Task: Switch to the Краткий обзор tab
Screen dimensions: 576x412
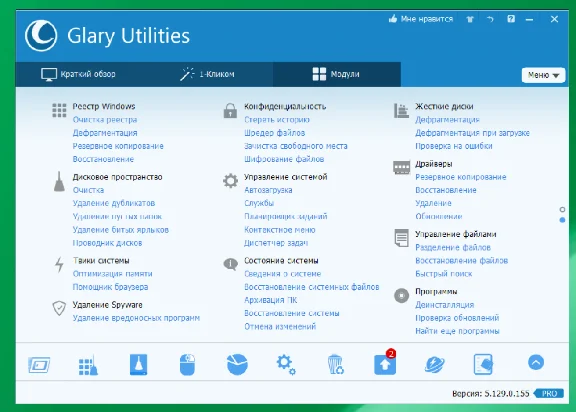Action: (x=78, y=74)
